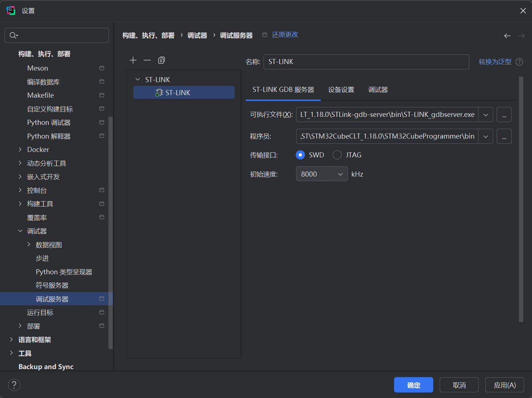Click project-level icon beside Python 解释器
Image resolution: width=532 pixels, height=398 pixels.
point(102,136)
